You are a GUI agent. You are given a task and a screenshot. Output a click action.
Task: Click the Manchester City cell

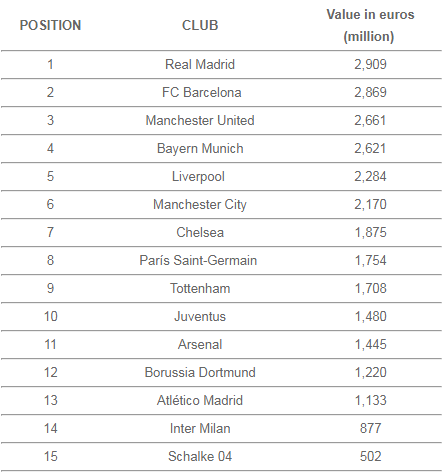pyautogui.click(x=200, y=204)
